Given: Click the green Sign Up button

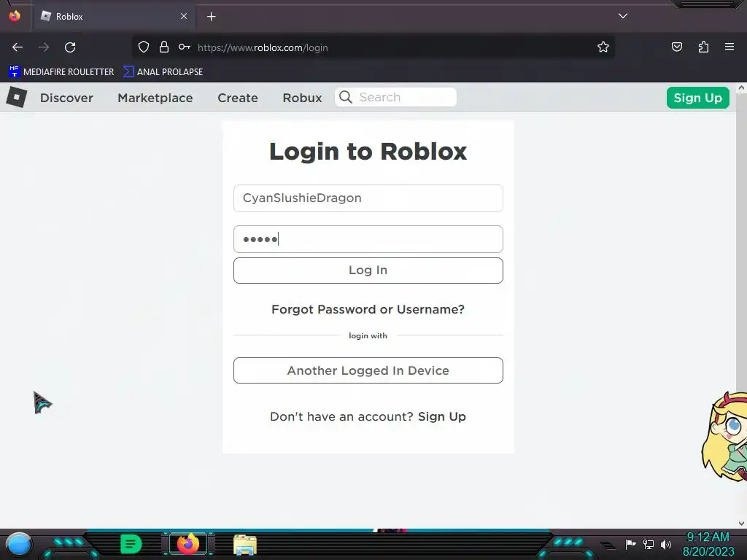Looking at the screenshot, I should (698, 98).
